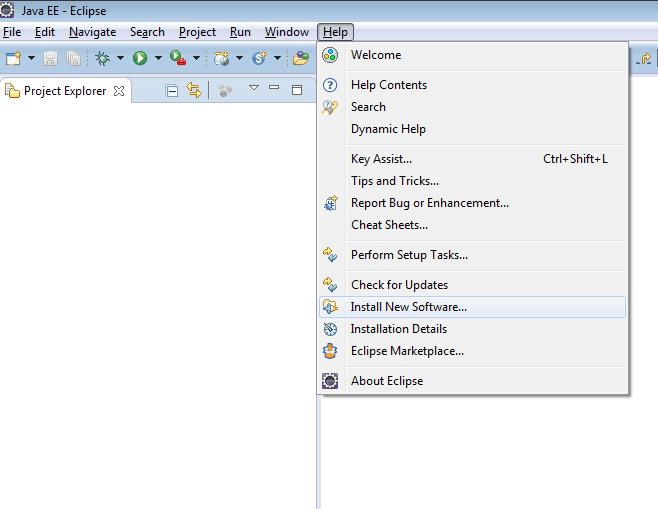Minimize the Project Explorer view

coord(274,88)
